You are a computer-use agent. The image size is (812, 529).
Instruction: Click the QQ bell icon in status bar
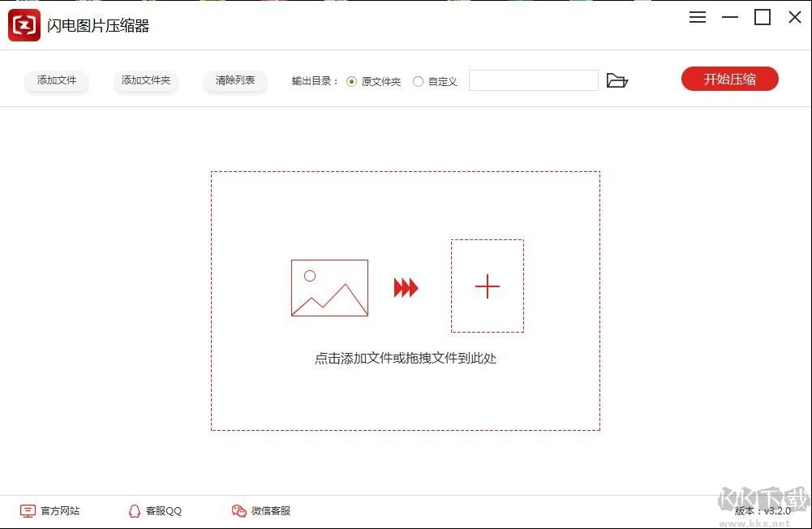[x=134, y=511]
